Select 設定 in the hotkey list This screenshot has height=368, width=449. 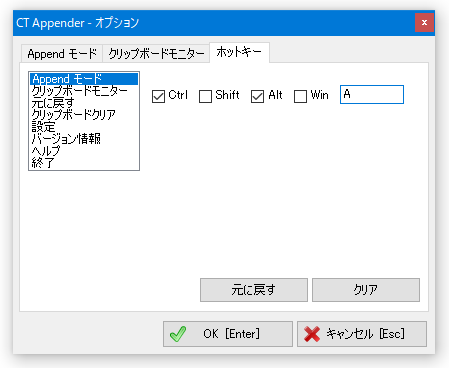coord(84,127)
